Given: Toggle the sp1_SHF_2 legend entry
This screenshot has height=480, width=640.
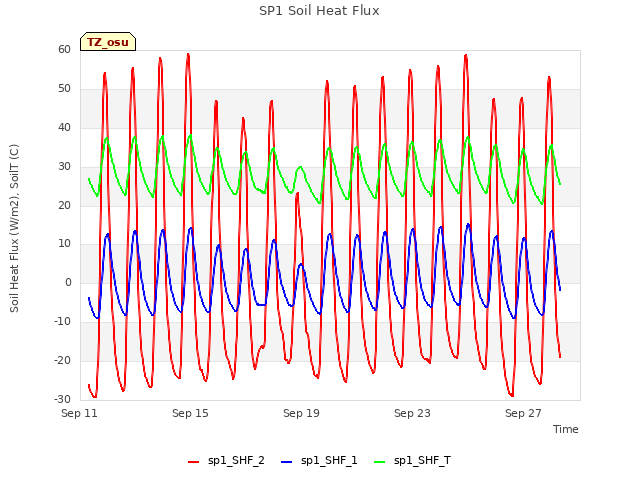Looking at the screenshot, I should (226, 461).
